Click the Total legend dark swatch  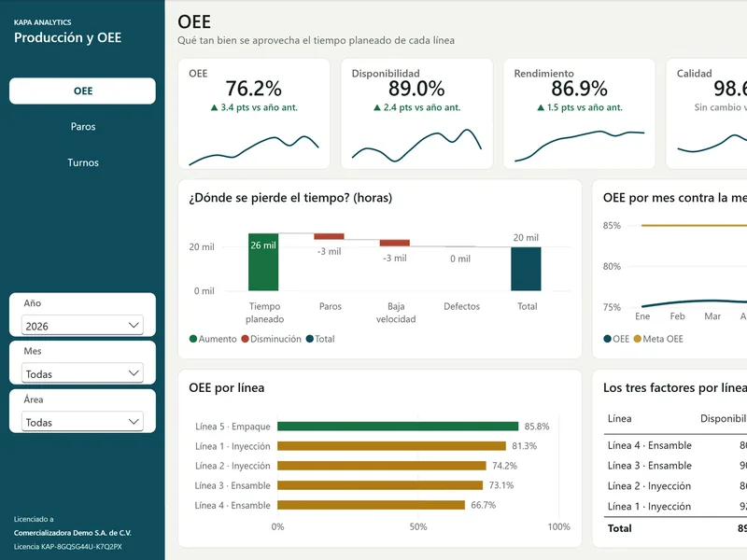click(x=310, y=339)
